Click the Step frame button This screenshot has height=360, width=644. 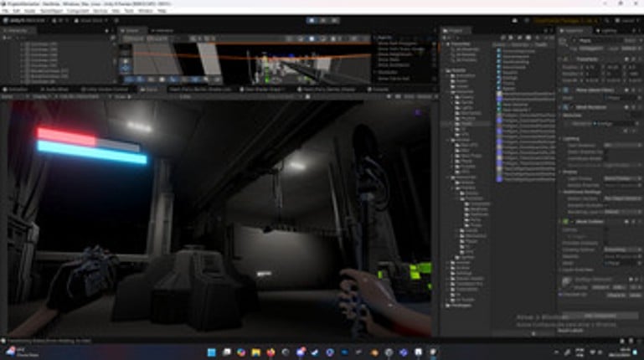pyautogui.click(x=333, y=19)
